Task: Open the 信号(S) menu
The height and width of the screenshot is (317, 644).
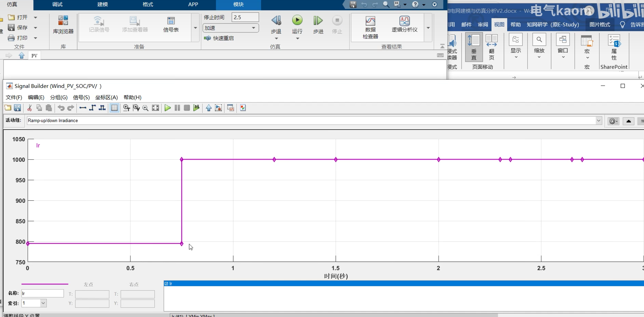Action: [x=81, y=97]
